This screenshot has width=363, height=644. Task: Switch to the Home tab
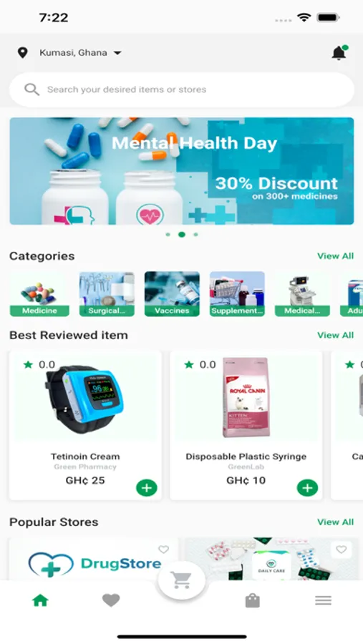pos(40,600)
